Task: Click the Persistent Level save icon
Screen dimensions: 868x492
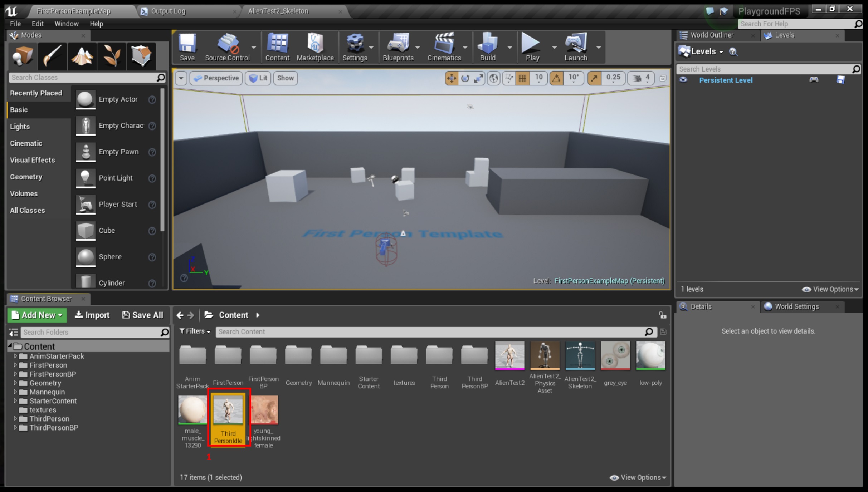Action: coord(840,80)
